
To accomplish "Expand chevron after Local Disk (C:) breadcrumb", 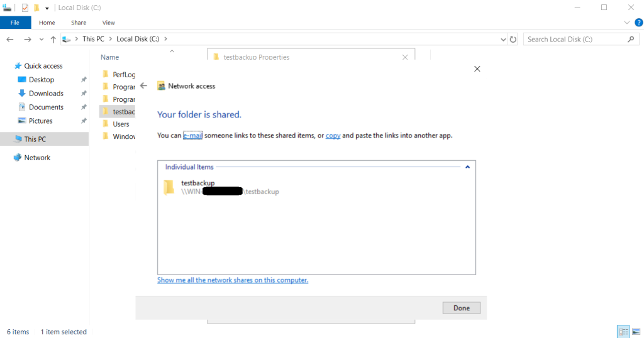I will (x=165, y=39).
